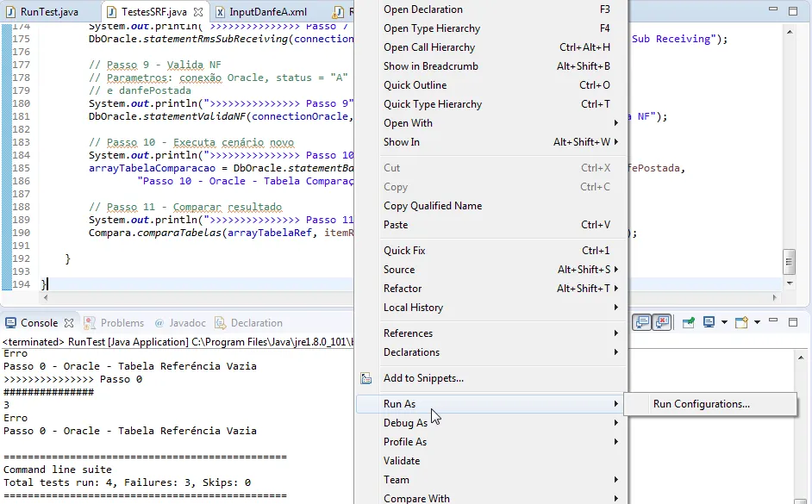Click the Display Selected Console icon
The height and width of the screenshot is (504, 812).
click(709, 322)
